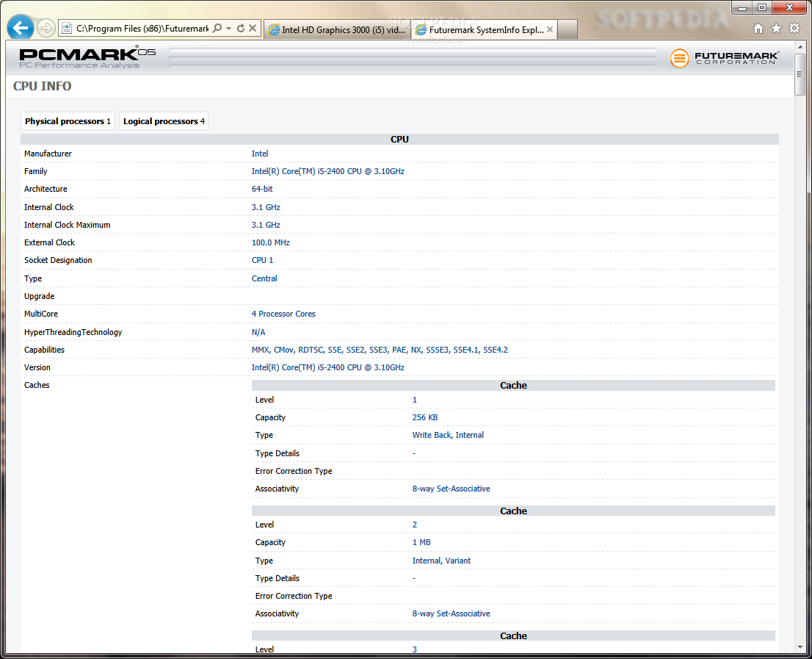Open the address bar autocomplete dropdown arrow
Screen dimensions: 812x659
pyautogui.click(x=228, y=29)
